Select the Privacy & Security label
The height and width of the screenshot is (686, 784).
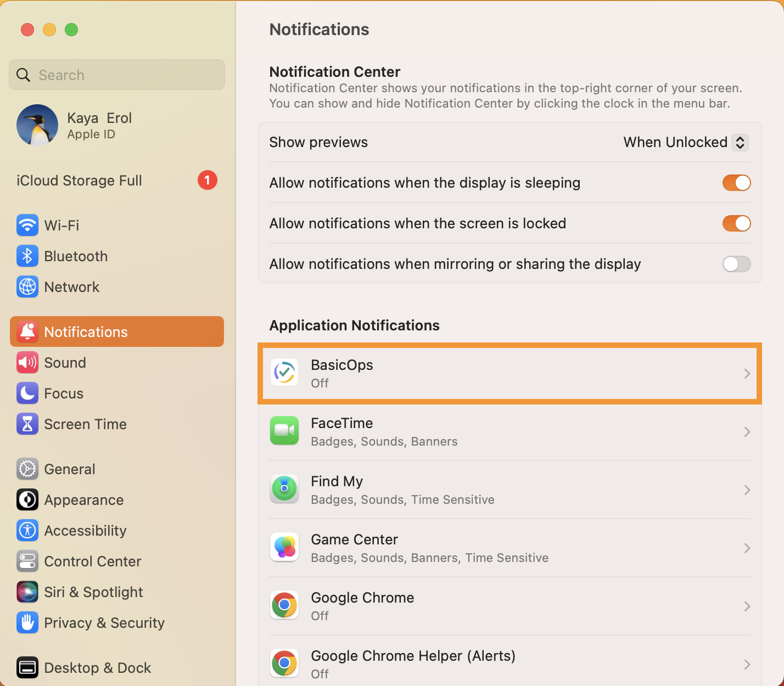(104, 623)
